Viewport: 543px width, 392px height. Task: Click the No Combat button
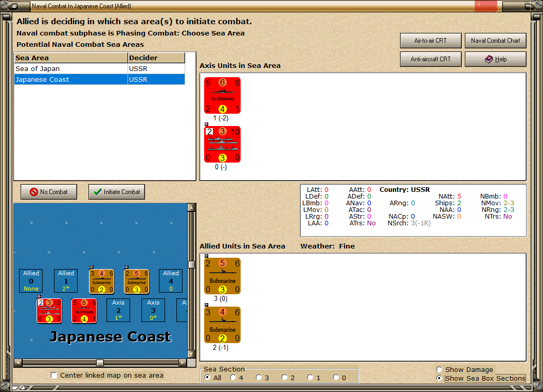pos(49,192)
